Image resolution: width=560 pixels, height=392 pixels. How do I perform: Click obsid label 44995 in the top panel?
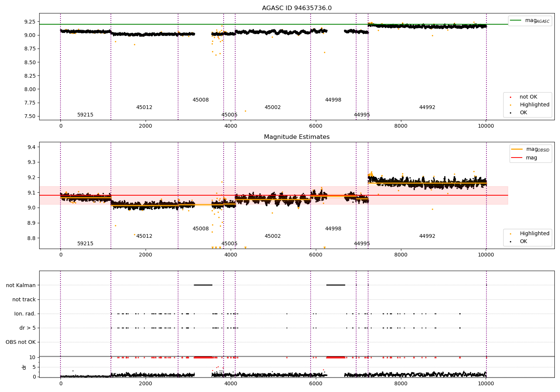coord(362,115)
